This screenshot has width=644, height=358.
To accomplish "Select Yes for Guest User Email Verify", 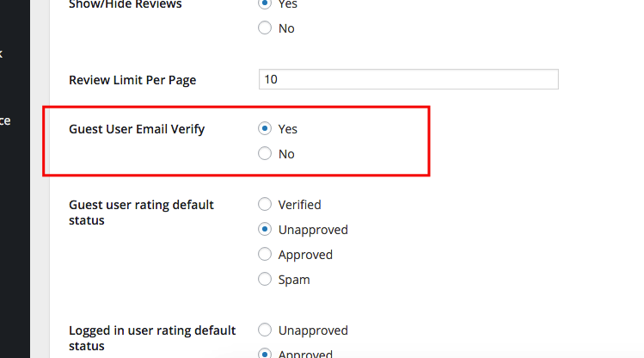I will [265, 128].
